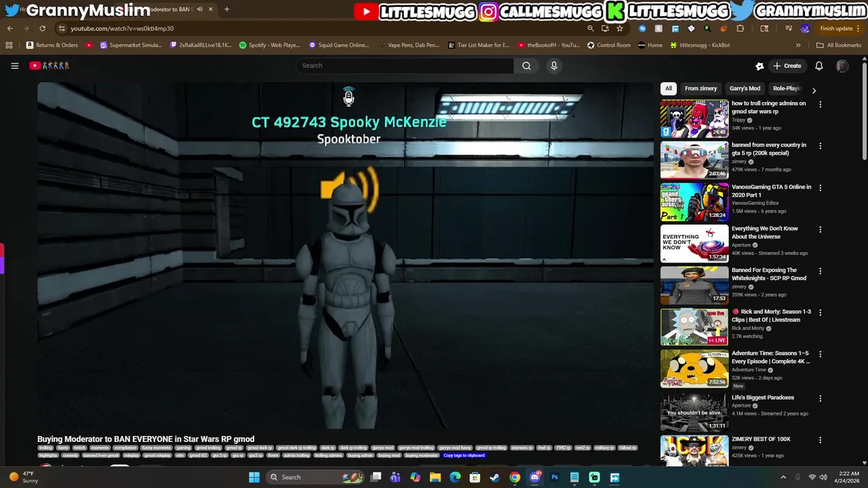Reload the page in Chrome

(x=42, y=28)
